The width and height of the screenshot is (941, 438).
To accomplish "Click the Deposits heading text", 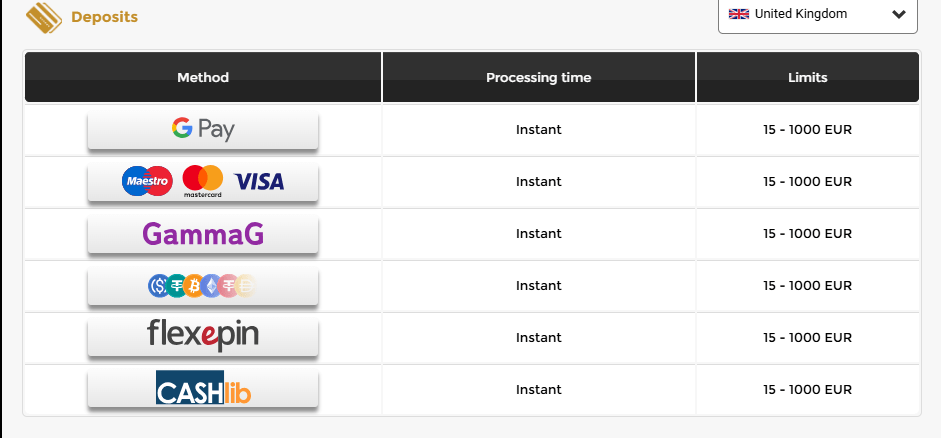I will [x=104, y=17].
